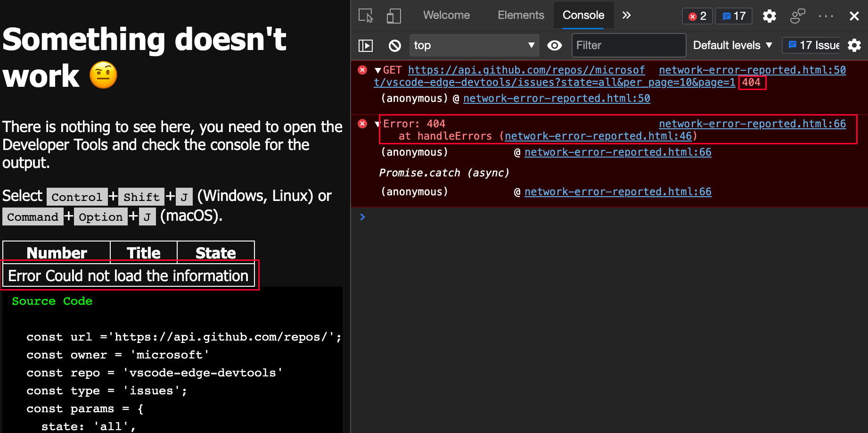Open the customize DevTools menu (three dots)
Viewport: 868px width, 433px height.
click(826, 16)
